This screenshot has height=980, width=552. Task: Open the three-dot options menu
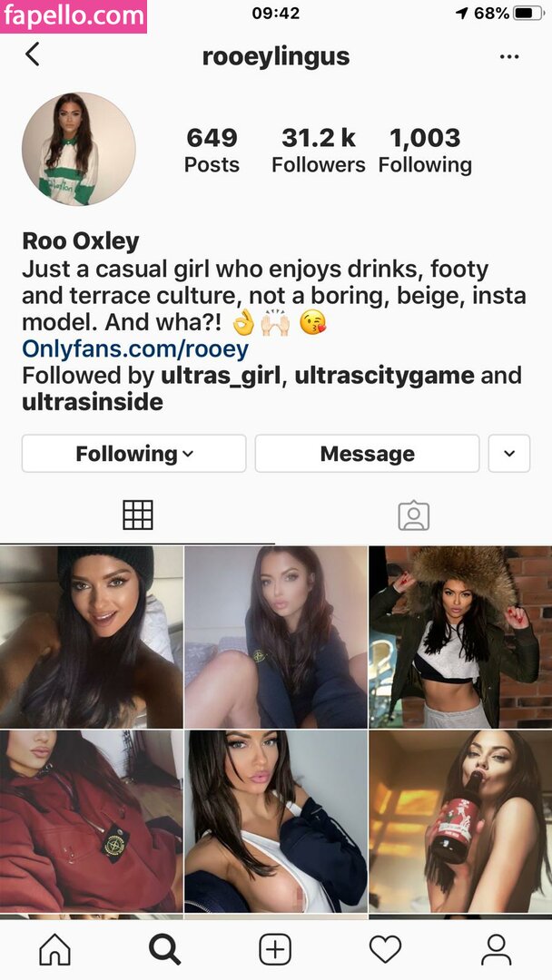(x=508, y=57)
